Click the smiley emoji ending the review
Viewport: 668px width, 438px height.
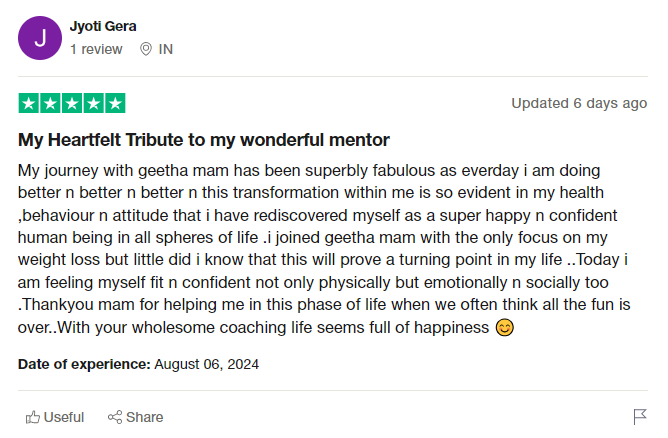coord(505,328)
